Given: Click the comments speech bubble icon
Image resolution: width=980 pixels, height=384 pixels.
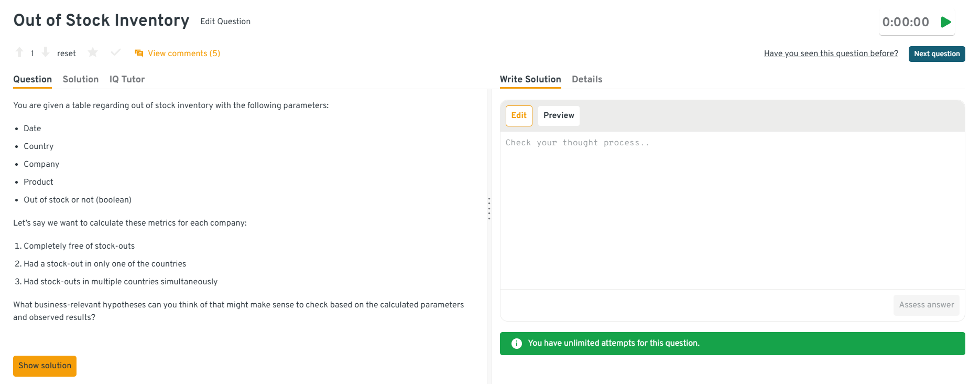Looking at the screenshot, I should pyautogui.click(x=139, y=54).
